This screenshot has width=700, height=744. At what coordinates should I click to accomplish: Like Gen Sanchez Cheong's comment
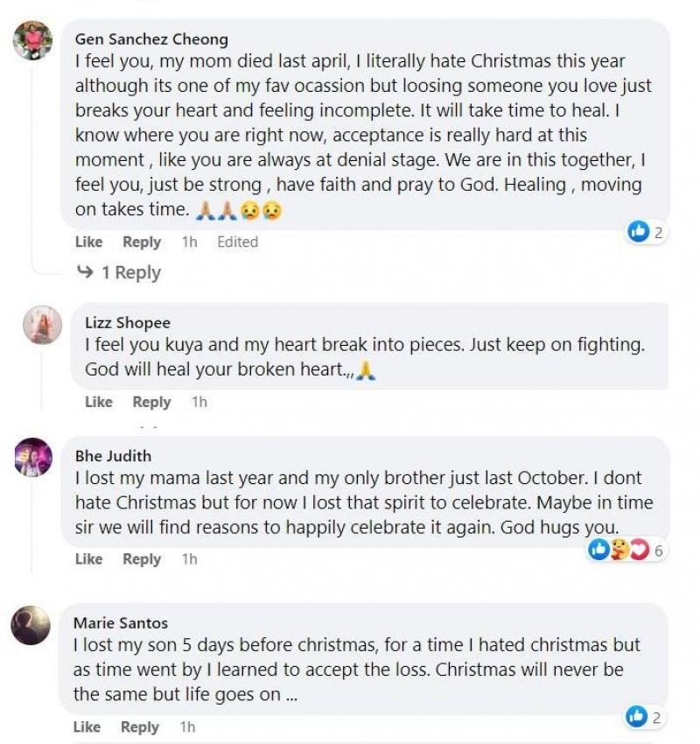[x=88, y=242]
